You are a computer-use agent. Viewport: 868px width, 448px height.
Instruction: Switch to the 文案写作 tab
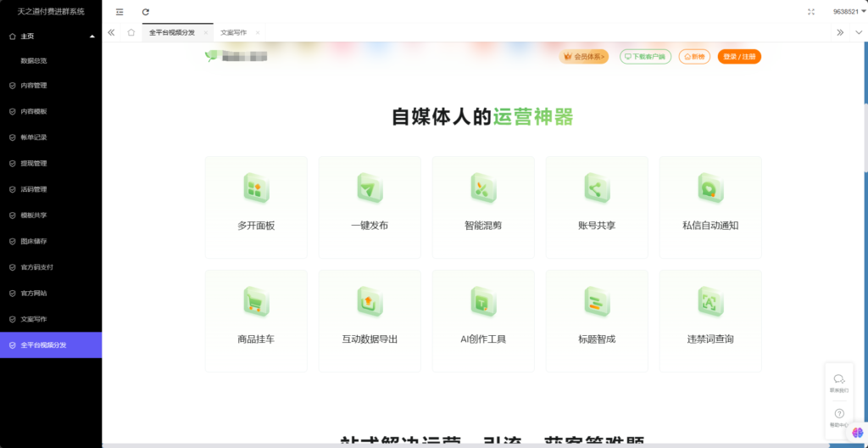pyautogui.click(x=234, y=32)
